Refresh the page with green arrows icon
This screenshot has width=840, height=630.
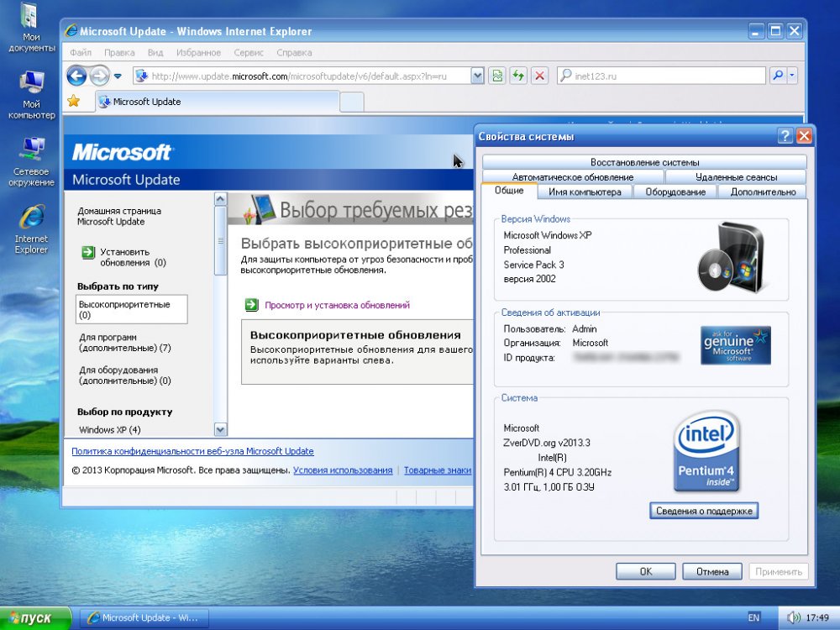tap(518, 76)
